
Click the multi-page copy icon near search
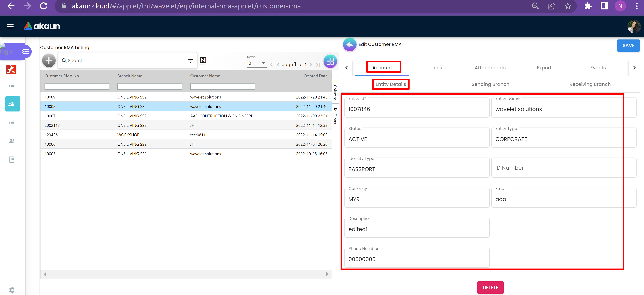point(202,61)
